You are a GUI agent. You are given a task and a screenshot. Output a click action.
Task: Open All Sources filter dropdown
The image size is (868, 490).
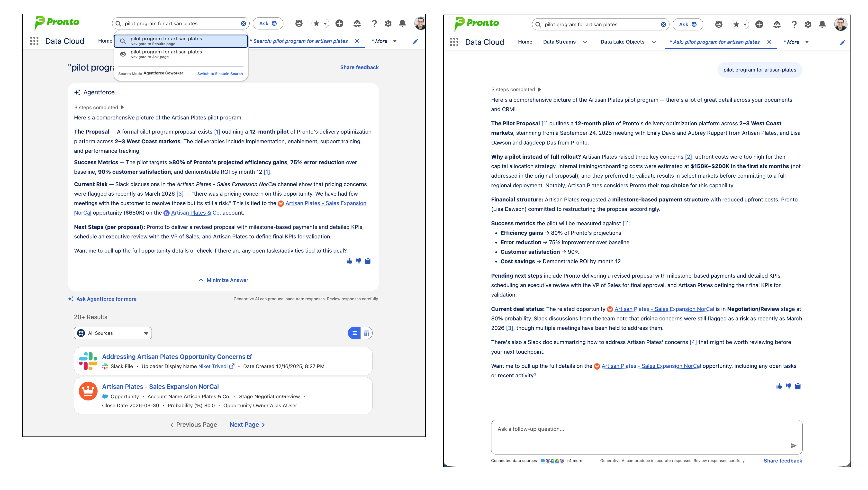(x=113, y=333)
